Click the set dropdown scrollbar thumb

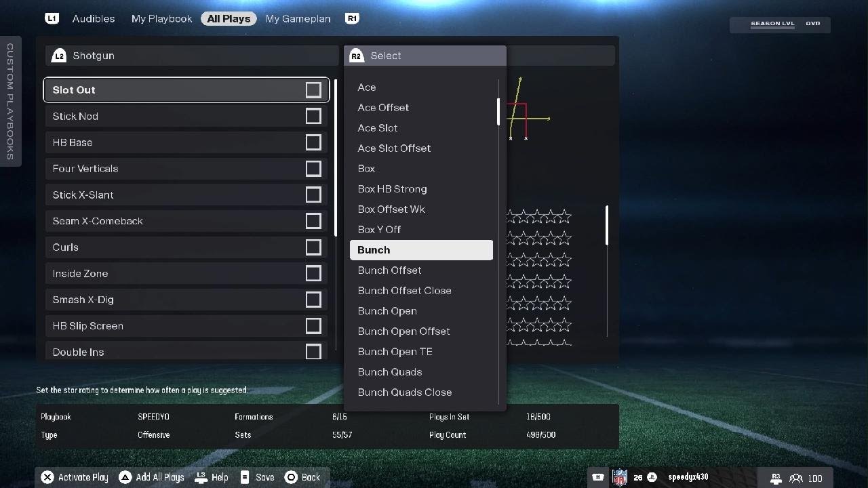pyautogui.click(x=498, y=112)
